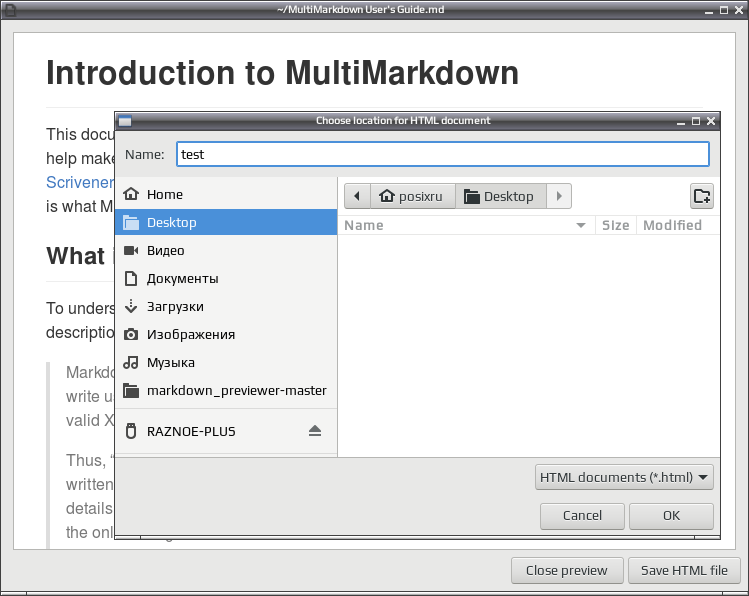Click Save HTML file in the main window
Screen dimensions: 749x596
pos(684,570)
